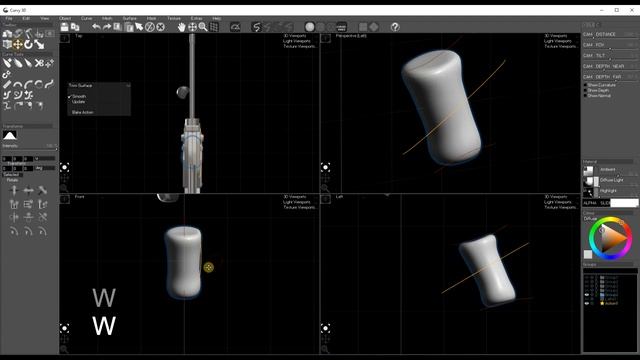This screenshot has height=360, width=640.
Task: Open the Help menu
Action: (x=217, y=18)
